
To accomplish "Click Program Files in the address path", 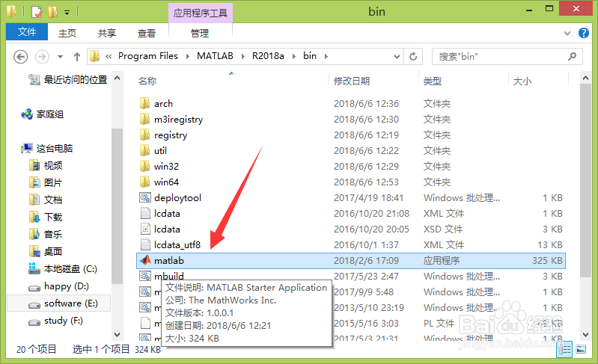I will (x=148, y=56).
